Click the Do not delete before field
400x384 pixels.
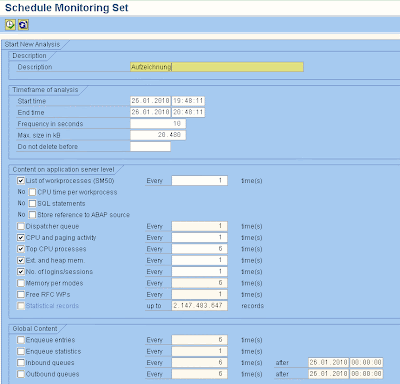tap(150, 146)
